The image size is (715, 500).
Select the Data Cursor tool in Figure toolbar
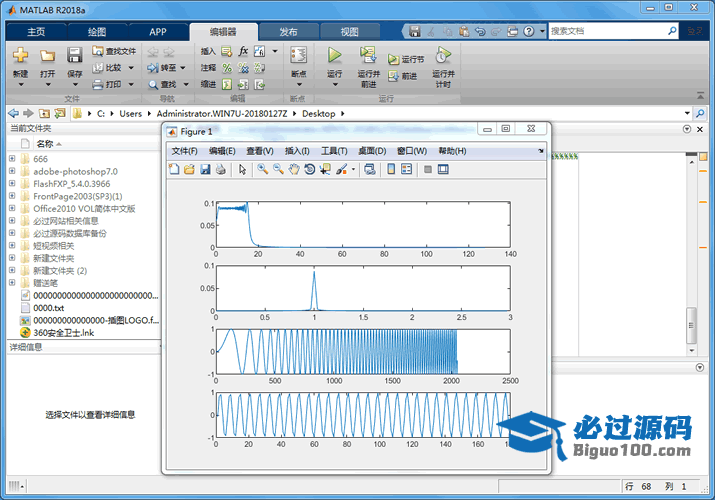(x=326, y=170)
